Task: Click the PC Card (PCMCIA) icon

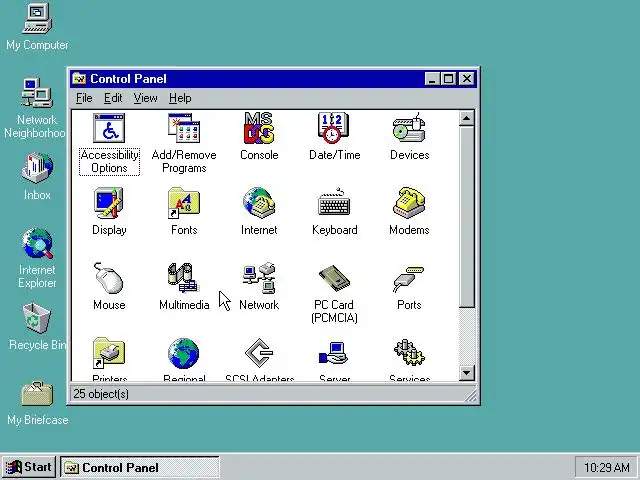Action: 334,278
